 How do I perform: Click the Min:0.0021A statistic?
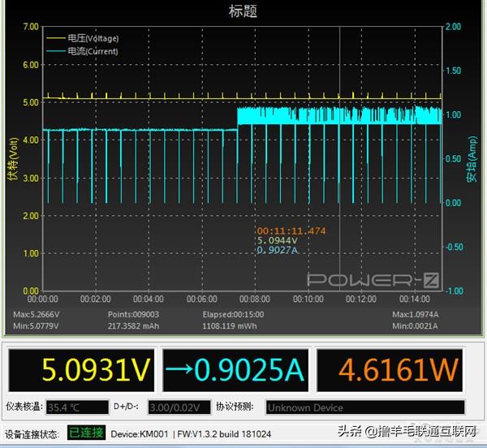tap(415, 326)
